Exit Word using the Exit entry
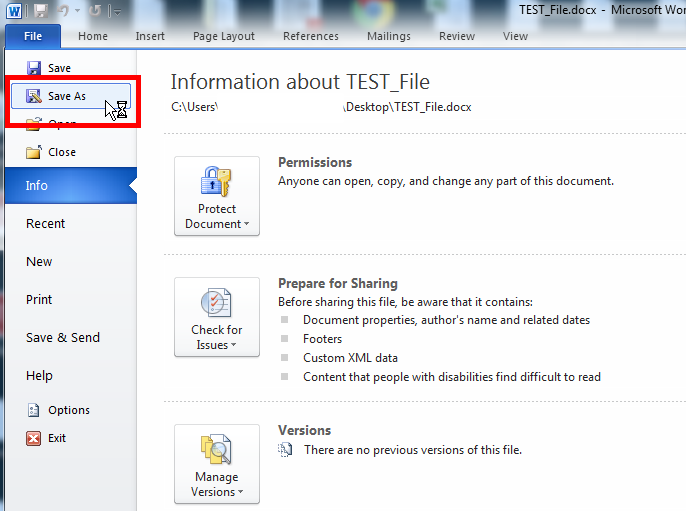Screen dimensions: 686x511 click(x=56, y=438)
